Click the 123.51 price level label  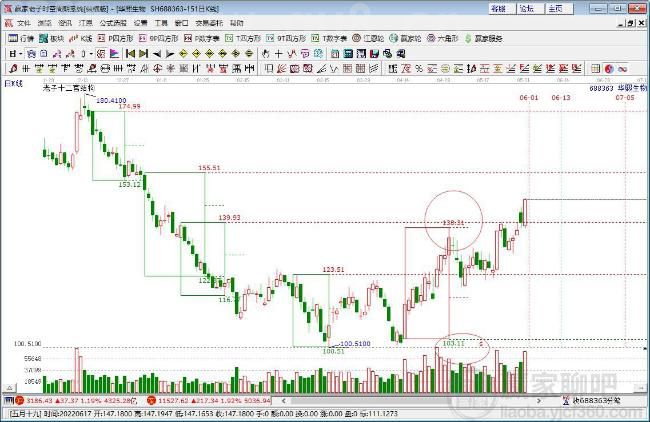[333, 269]
